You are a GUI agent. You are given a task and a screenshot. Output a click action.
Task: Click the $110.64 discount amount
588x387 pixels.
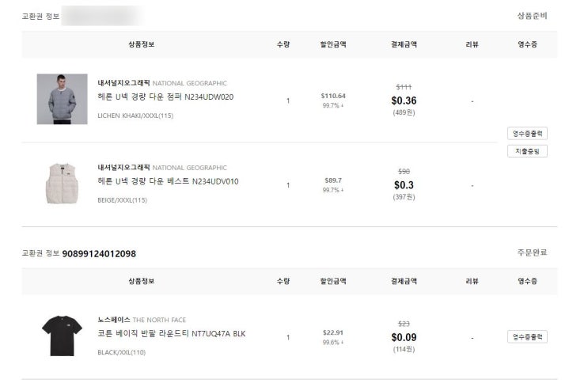(333, 96)
